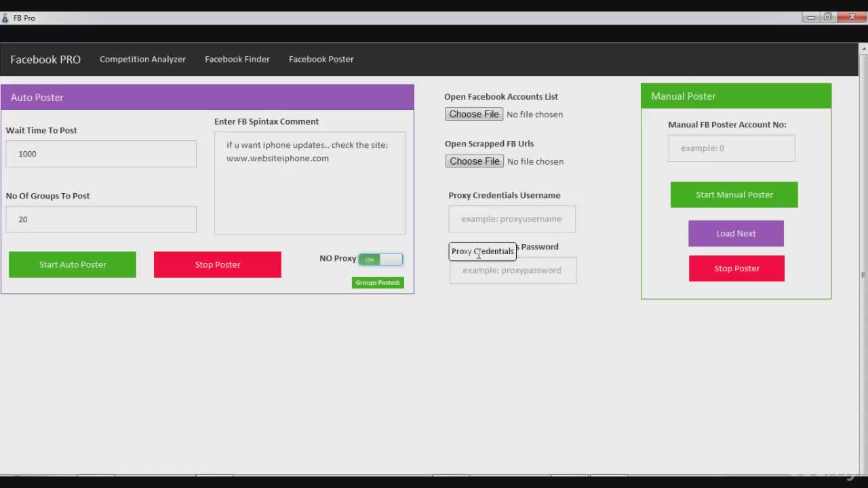Focus the Proxy Credentials Username field
Image resolution: width=868 pixels, height=488 pixels.
tap(512, 219)
